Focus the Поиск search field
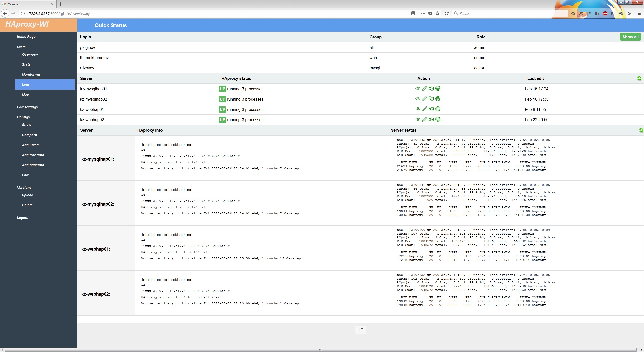Image resolution: width=644 pixels, height=352 pixels. (510, 13)
